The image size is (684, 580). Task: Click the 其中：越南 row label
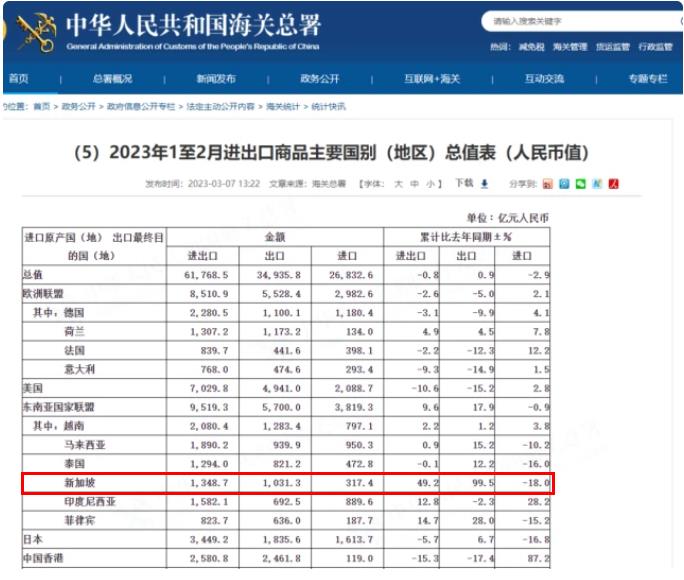(x=58, y=426)
